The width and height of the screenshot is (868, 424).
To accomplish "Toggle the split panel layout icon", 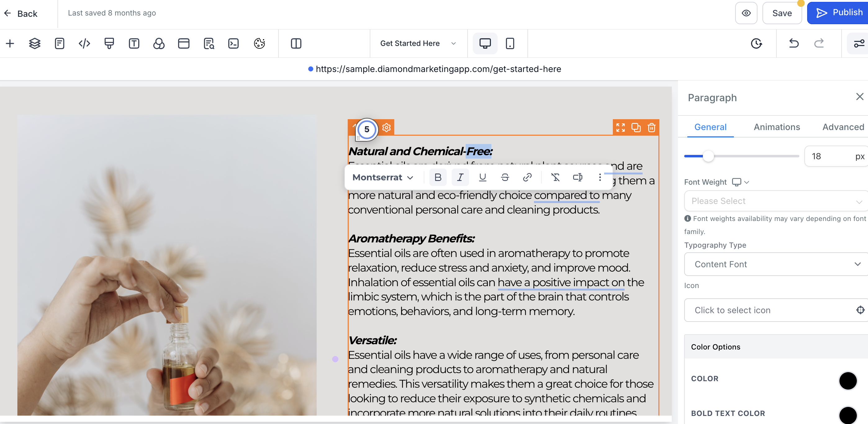I will click(x=296, y=43).
